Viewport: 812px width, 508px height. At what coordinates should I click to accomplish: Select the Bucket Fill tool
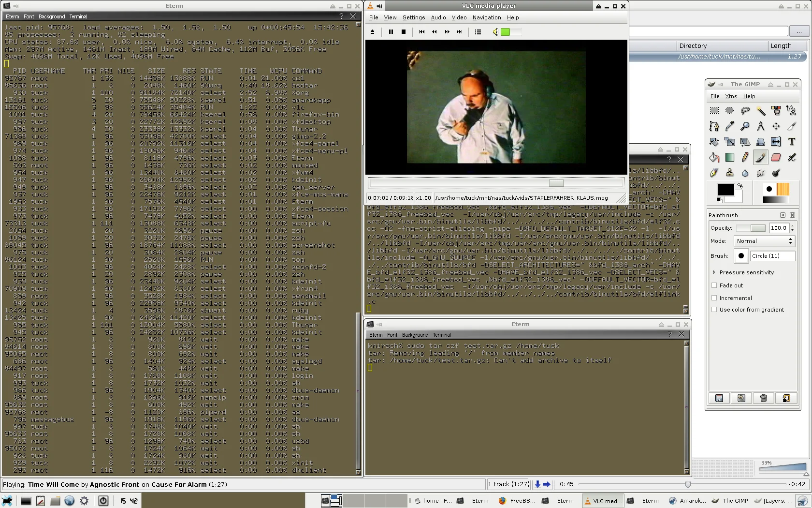tap(714, 157)
